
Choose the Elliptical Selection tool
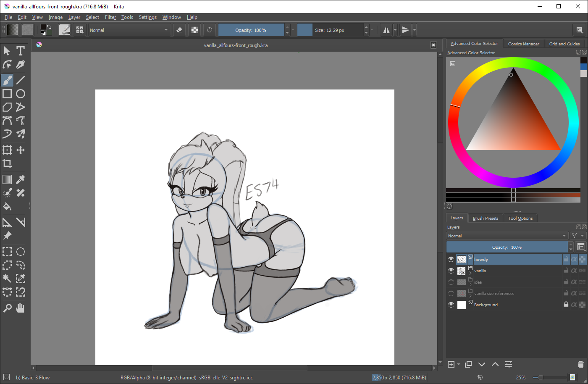pos(21,252)
